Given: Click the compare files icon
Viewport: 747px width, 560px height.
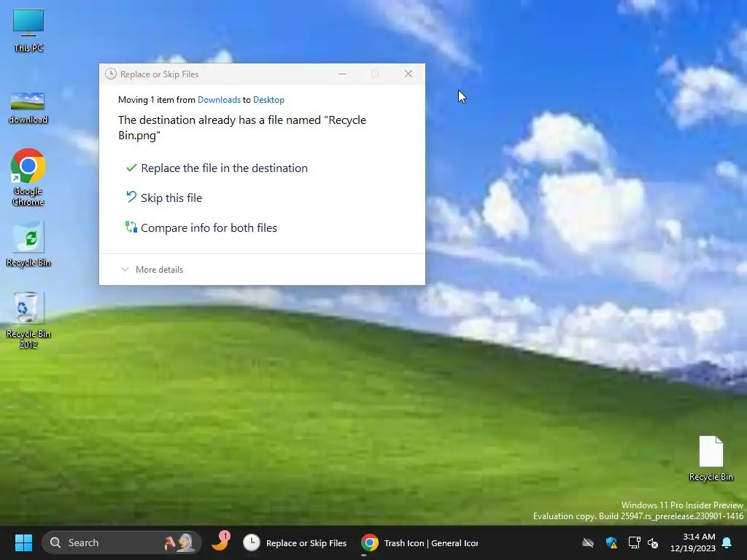Looking at the screenshot, I should pyautogui.click(x=131, y=227).
